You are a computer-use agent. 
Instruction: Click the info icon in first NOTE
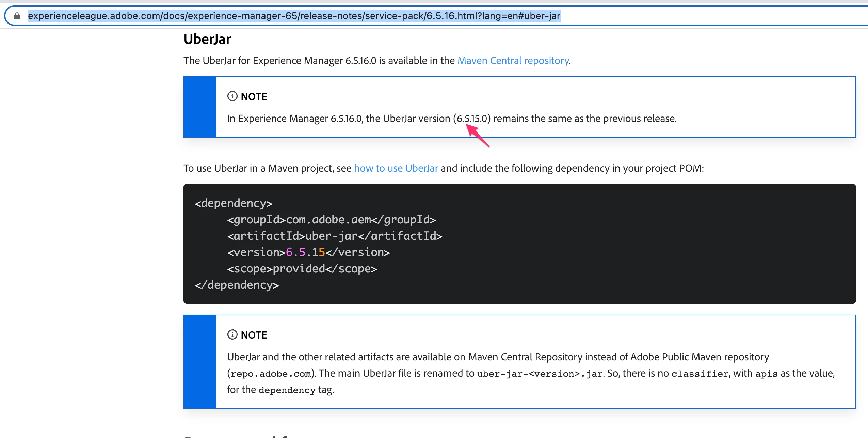point(232,96)
